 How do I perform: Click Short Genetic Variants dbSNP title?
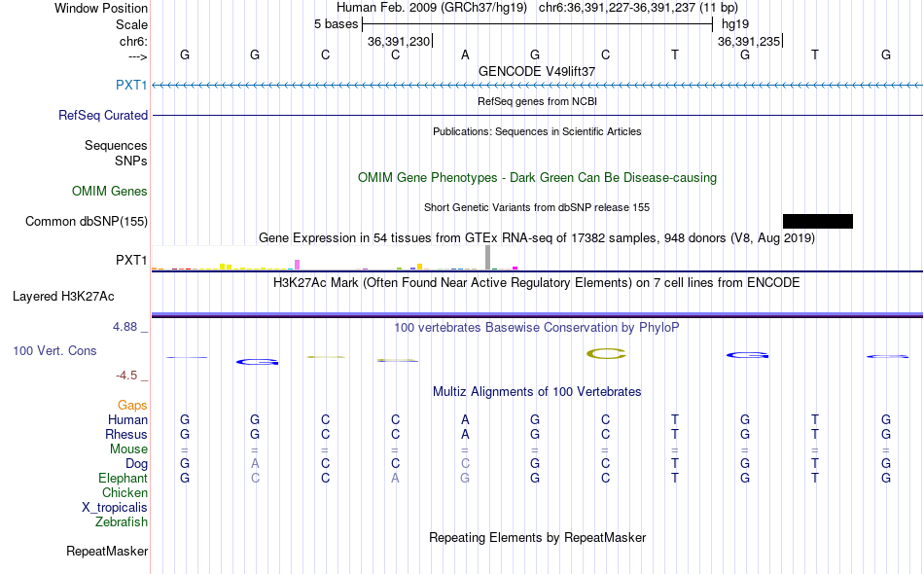pos(537,207)
